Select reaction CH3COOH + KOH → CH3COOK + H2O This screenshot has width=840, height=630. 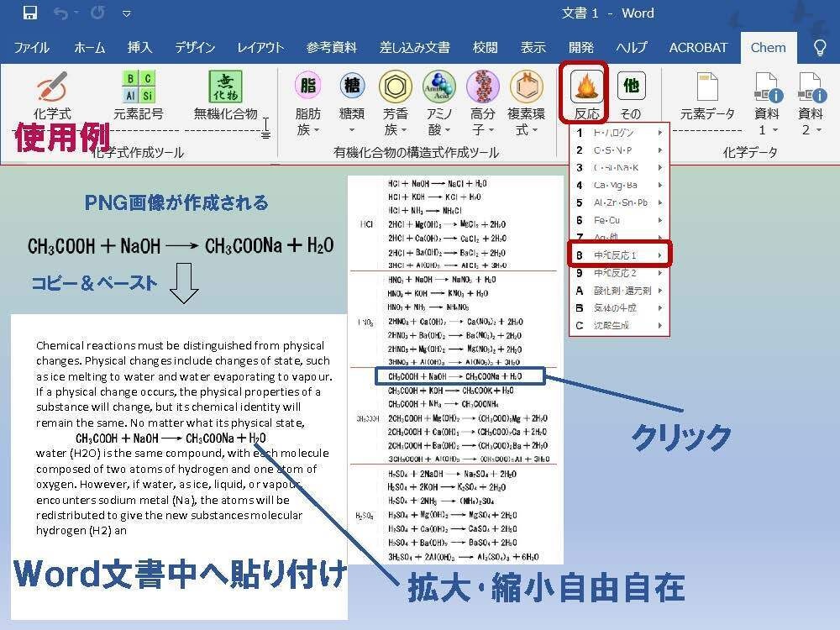(x=450, y=391)
